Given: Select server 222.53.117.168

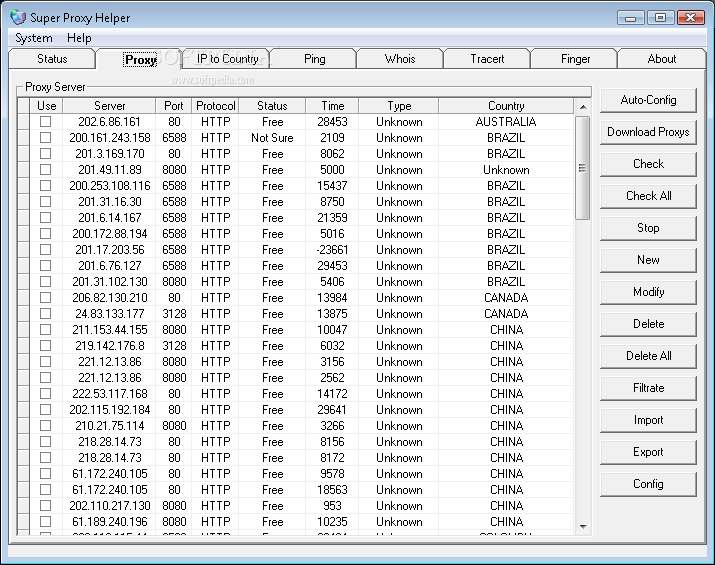Looking at the screenshot, I should tap(109, 394).
